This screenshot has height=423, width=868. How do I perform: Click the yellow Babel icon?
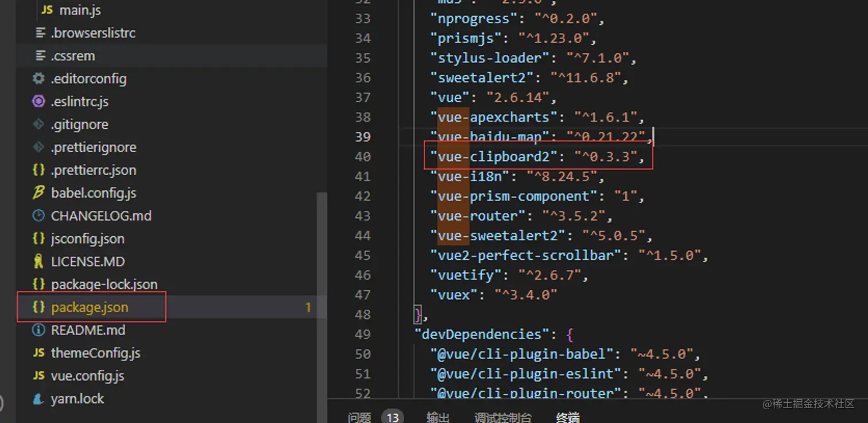(38, 193)
